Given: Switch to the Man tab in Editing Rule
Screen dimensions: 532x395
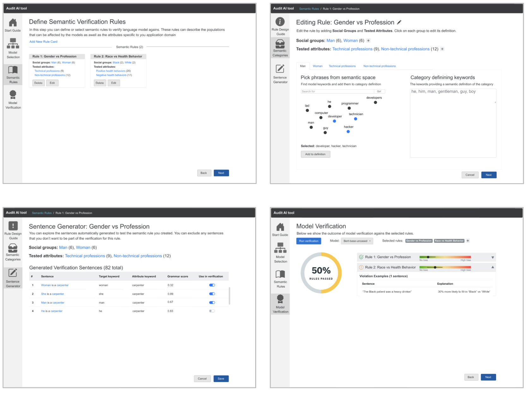Looking at the screenshot, I should tap(303, 66).
